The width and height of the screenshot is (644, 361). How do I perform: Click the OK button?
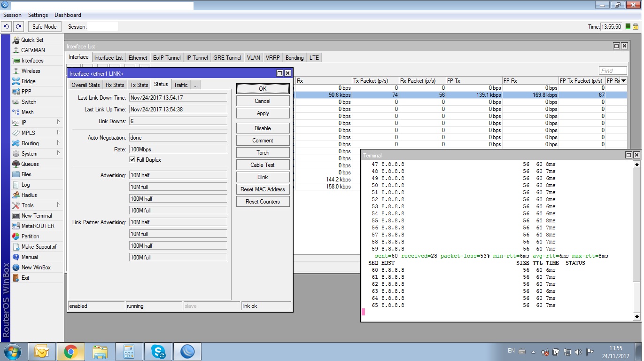click(x=263, y=88)
